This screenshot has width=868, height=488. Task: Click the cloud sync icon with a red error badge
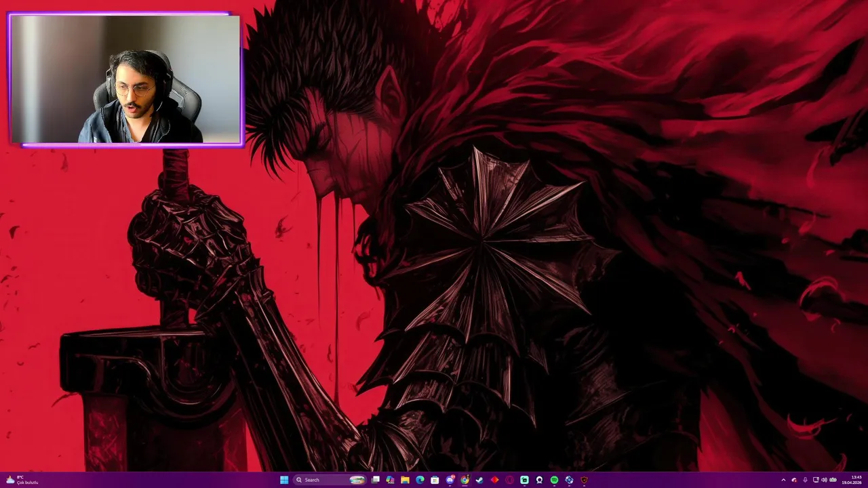[x=794, y=480]
